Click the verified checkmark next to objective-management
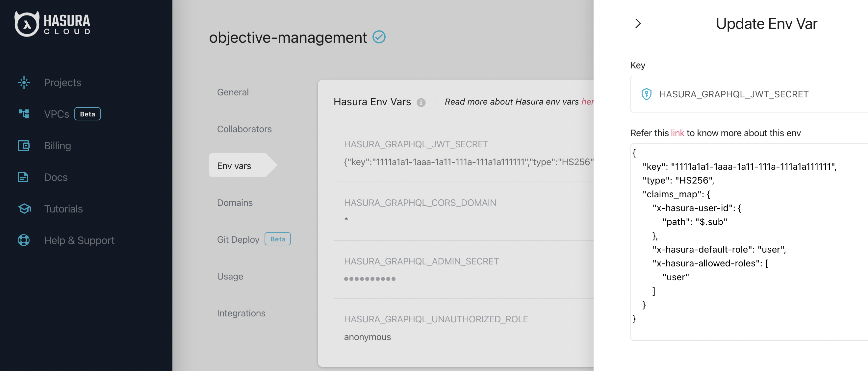The width and height of the screenshot is (868, 371). [379, 37]
